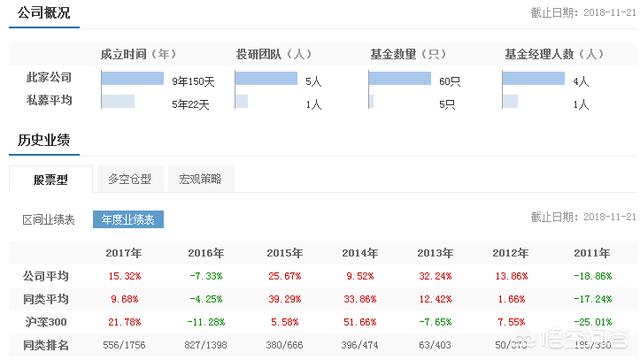Viewport: 640px width, 360px height.
Task: Click the 2015年 column header
Action: pyautogui.click(x=284, y=253)
